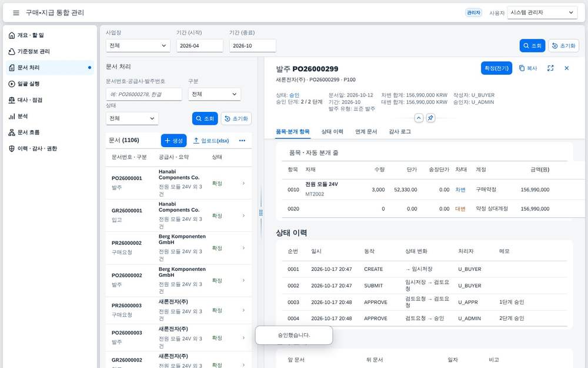
Task: Pin the document header section
Action: tap(430, 118)
